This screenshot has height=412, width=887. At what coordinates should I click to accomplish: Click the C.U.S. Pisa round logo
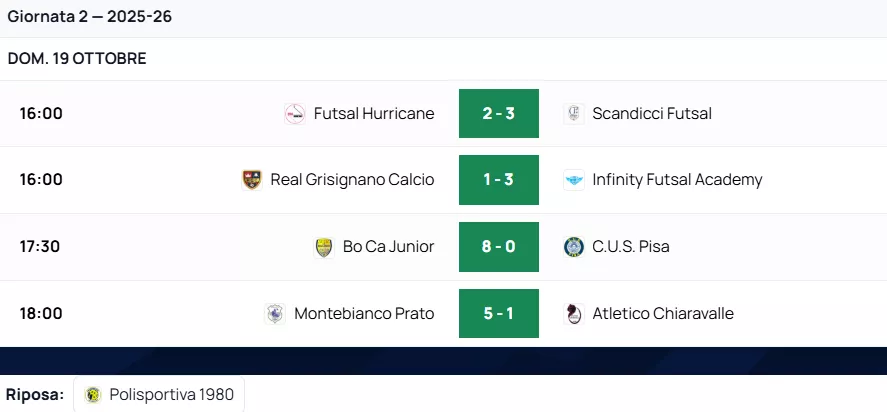click(573, 247)
